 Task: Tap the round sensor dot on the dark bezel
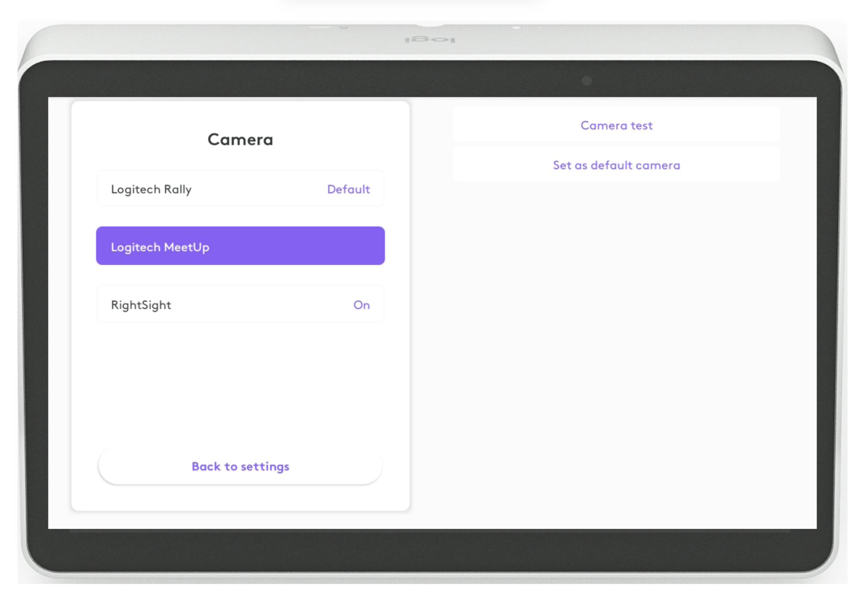tap(586, 81)
